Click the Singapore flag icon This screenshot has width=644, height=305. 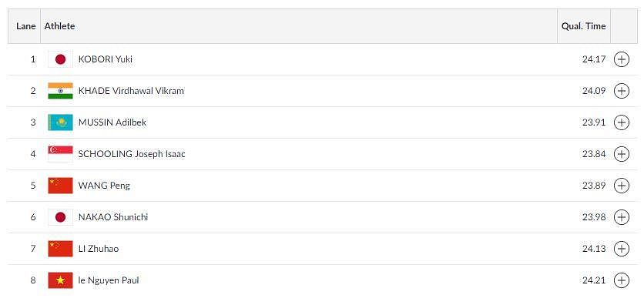60,154
